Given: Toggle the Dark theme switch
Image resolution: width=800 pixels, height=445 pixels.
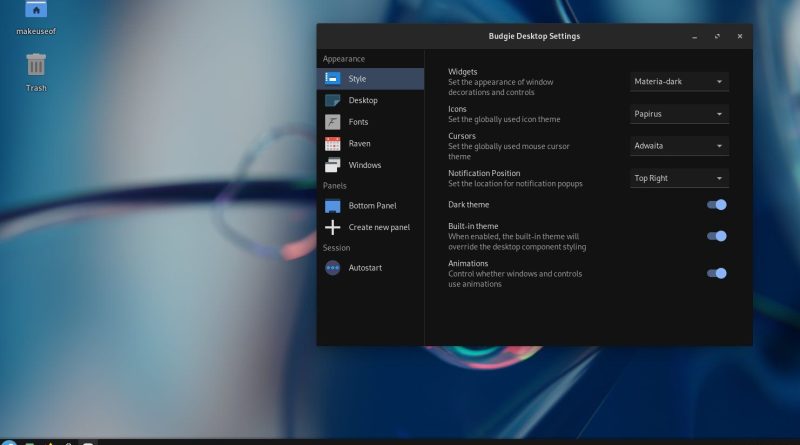Looking at the screenshot, I should point(717,205).
